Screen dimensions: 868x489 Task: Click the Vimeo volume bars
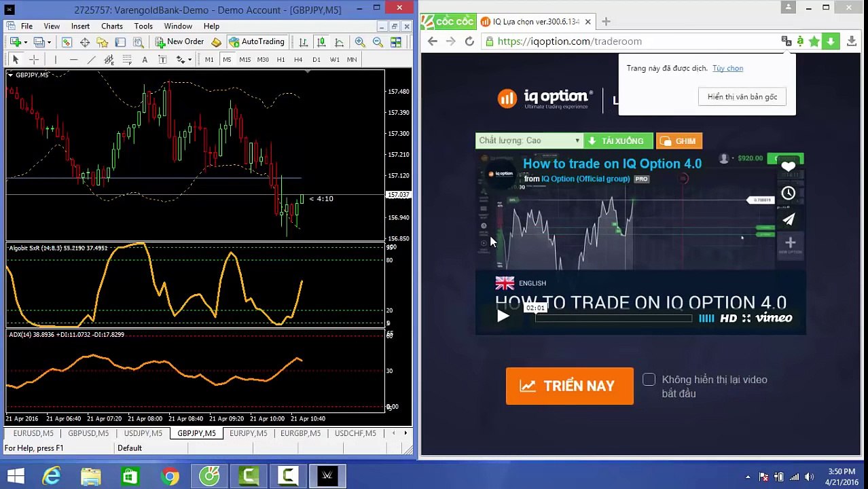[x=706, y=318]
